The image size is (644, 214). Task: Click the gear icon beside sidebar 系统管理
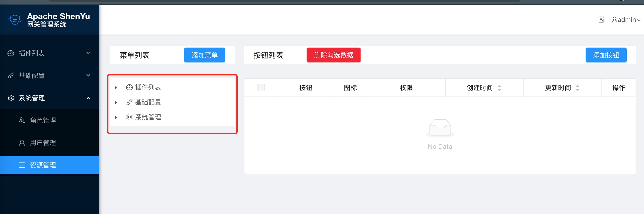[11, 98]
